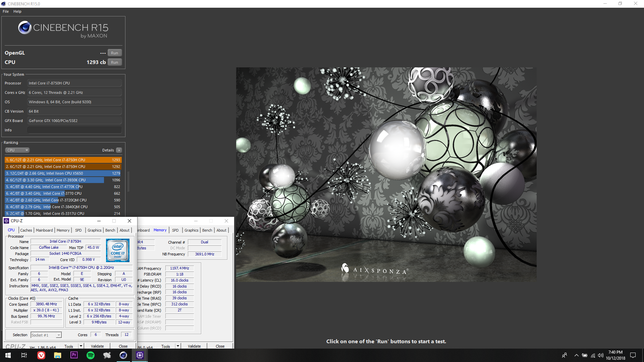This screenshot has height=362, width=644.
Task: Run the OpenGL benchmark
Action: (x=114, y=53)
